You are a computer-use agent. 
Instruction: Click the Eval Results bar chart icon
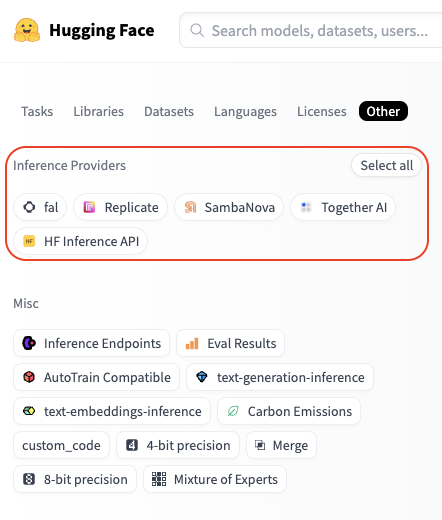[192, 343]
